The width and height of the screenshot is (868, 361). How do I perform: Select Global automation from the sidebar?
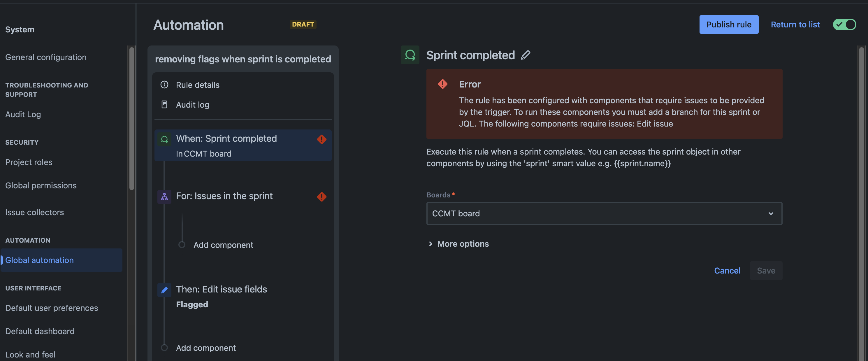39,260
